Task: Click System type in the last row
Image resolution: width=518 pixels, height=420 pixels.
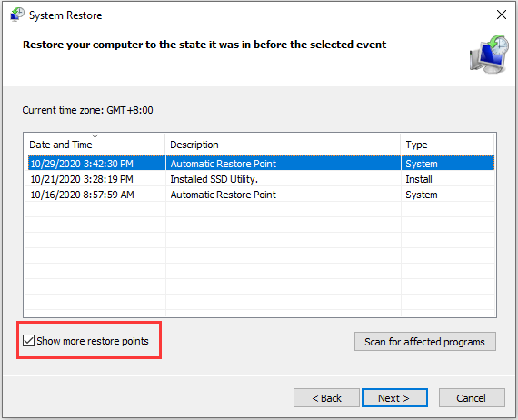Action: tap(422, 195)
